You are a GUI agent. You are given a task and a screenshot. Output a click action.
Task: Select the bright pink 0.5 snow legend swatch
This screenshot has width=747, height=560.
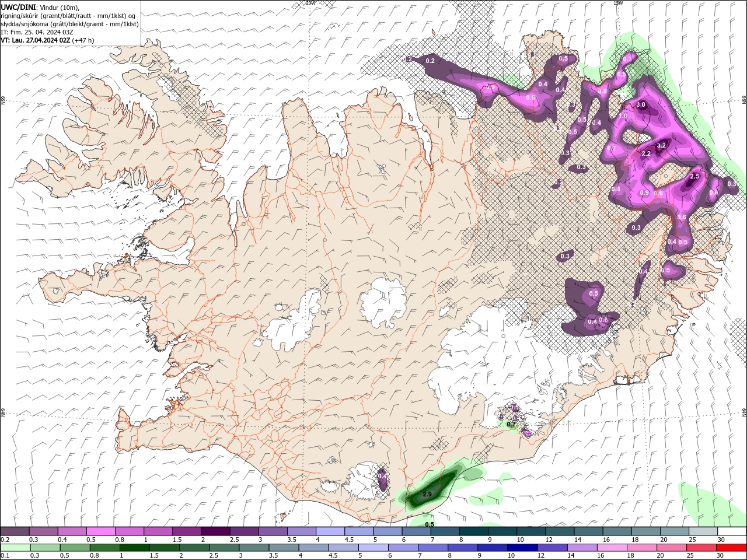point(100,531)
